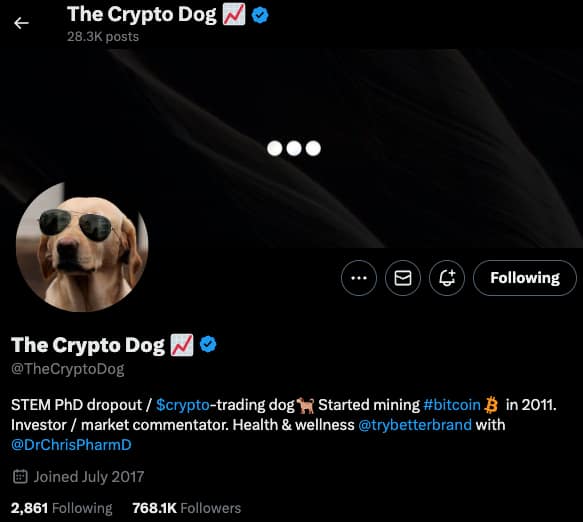The height and width of the screenshot is (522, 583).
Task: View the 2,861 Following list
Action: (61, 508)
